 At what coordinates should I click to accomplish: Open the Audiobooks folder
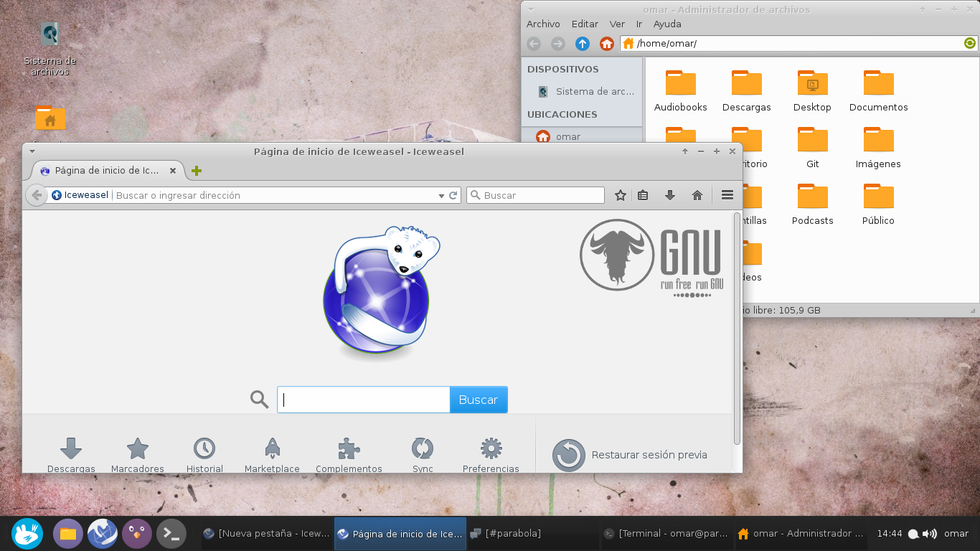681,91
